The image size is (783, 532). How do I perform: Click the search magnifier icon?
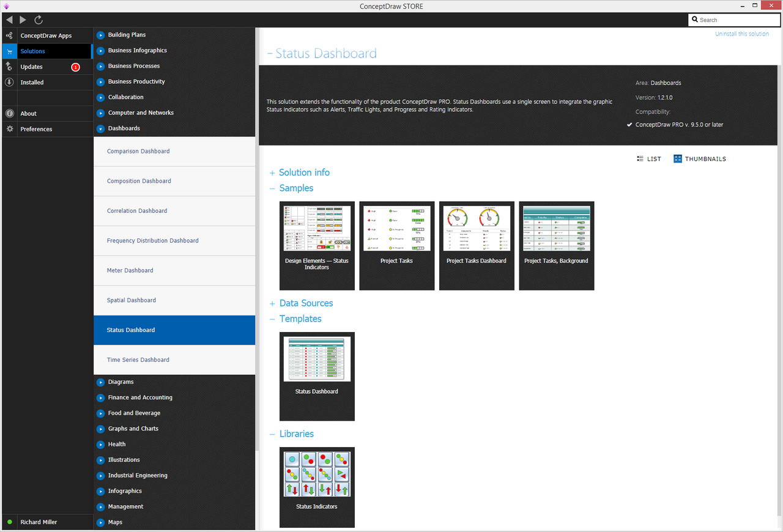[x=695, y=20]
